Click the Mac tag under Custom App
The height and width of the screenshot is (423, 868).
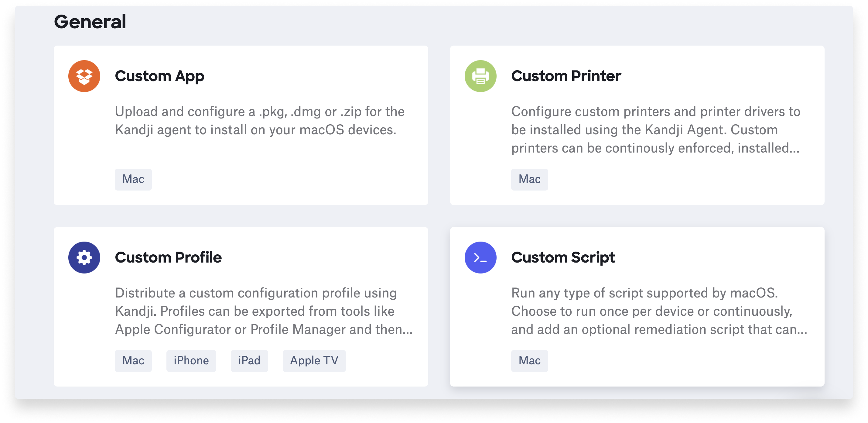pos(133,179)
